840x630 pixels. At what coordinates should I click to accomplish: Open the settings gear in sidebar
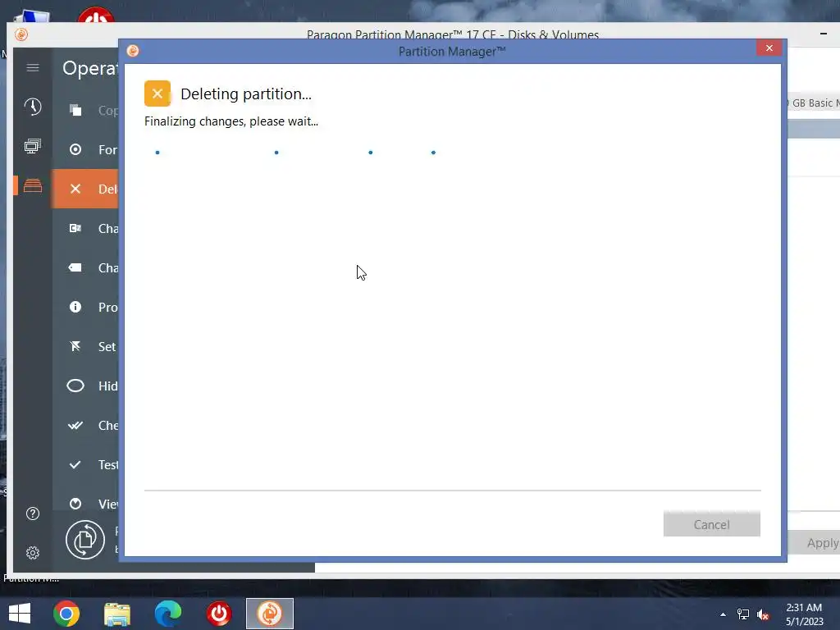(x=33, y=553)
